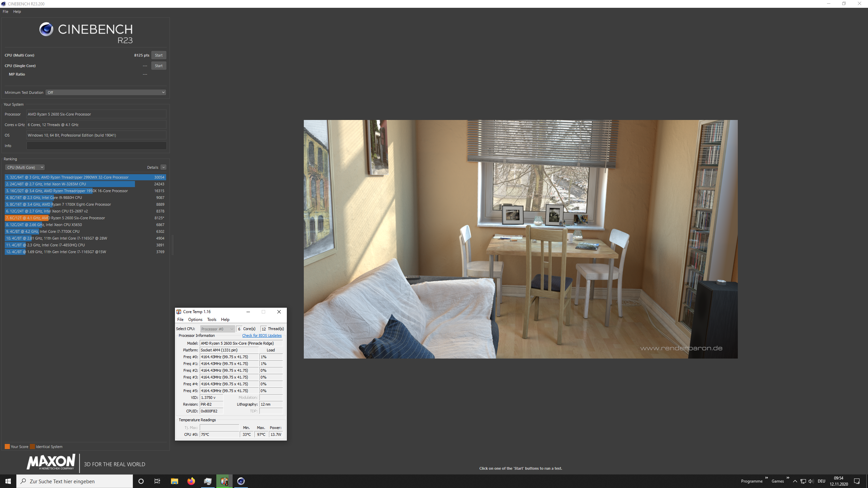
Task: Click the VID value 1.3750 v
Action: tap(212, 398)
